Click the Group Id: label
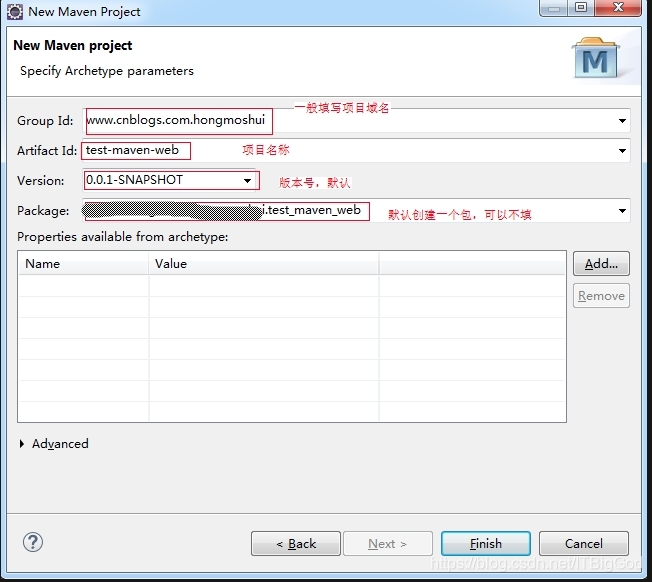Image resolution: width=652 pixels, height=582 pixels. (45, 121)
